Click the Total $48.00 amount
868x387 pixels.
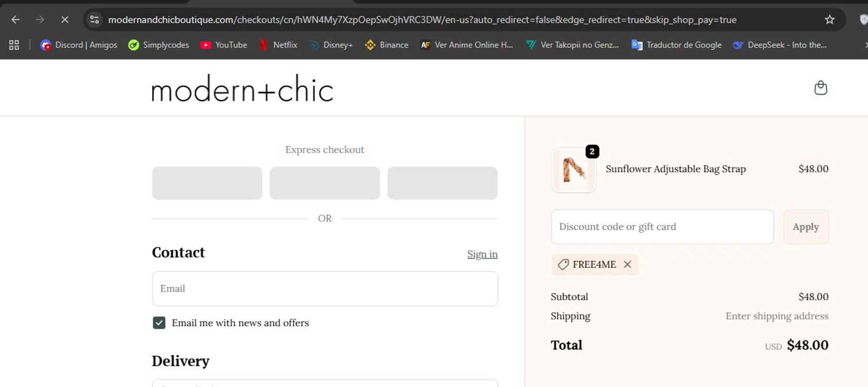click(808, 345)
